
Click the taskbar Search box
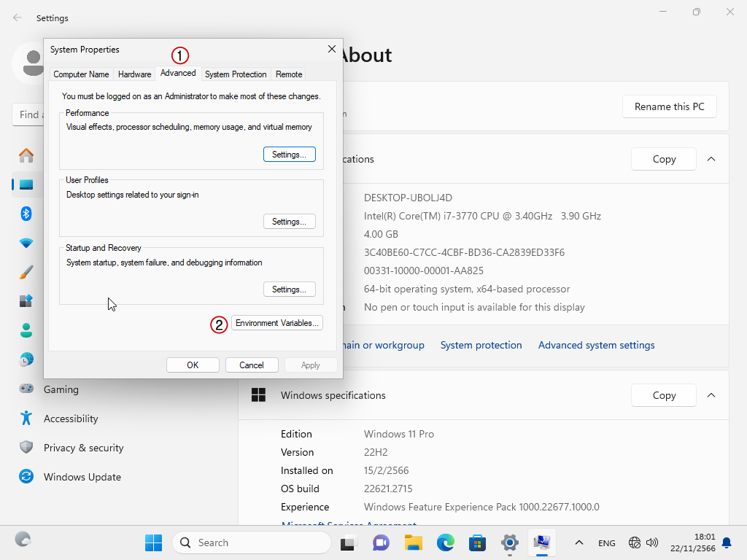[252, 542]
